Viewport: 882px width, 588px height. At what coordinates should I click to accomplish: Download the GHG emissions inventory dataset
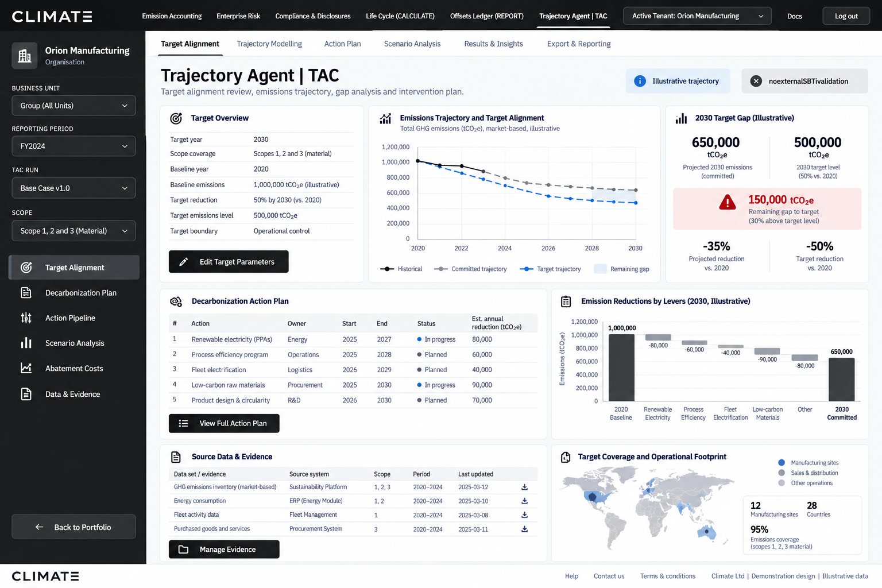coord(524,487)
